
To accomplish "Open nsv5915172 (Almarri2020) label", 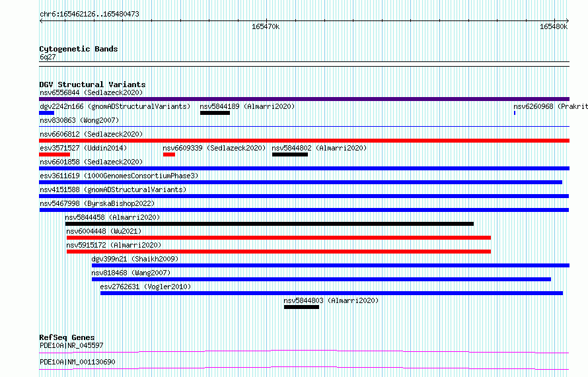I will click(x=114, y=245).
